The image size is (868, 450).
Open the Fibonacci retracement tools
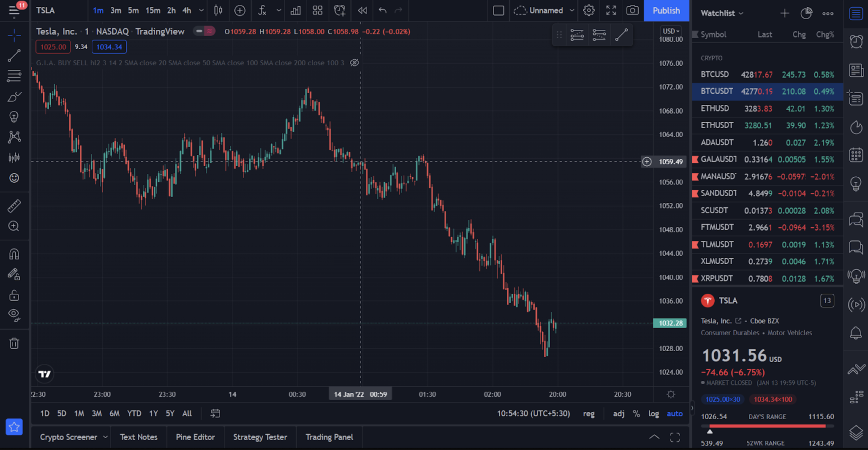[14, 76]
